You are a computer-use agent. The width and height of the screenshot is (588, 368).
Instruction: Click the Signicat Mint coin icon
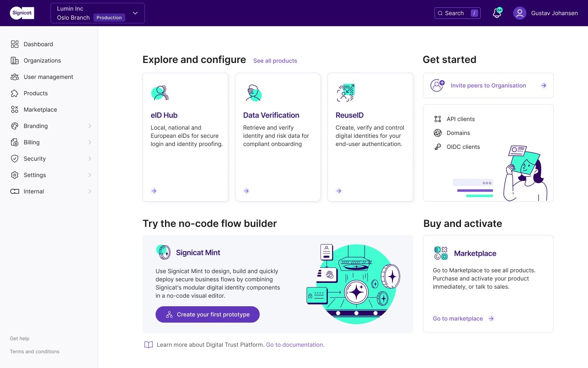point(163,252)
